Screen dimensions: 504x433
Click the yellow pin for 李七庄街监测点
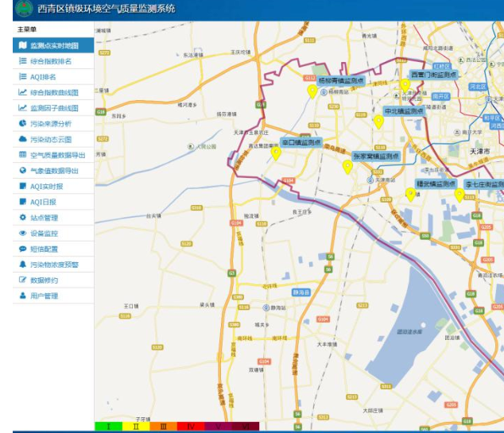pos(459,194)
